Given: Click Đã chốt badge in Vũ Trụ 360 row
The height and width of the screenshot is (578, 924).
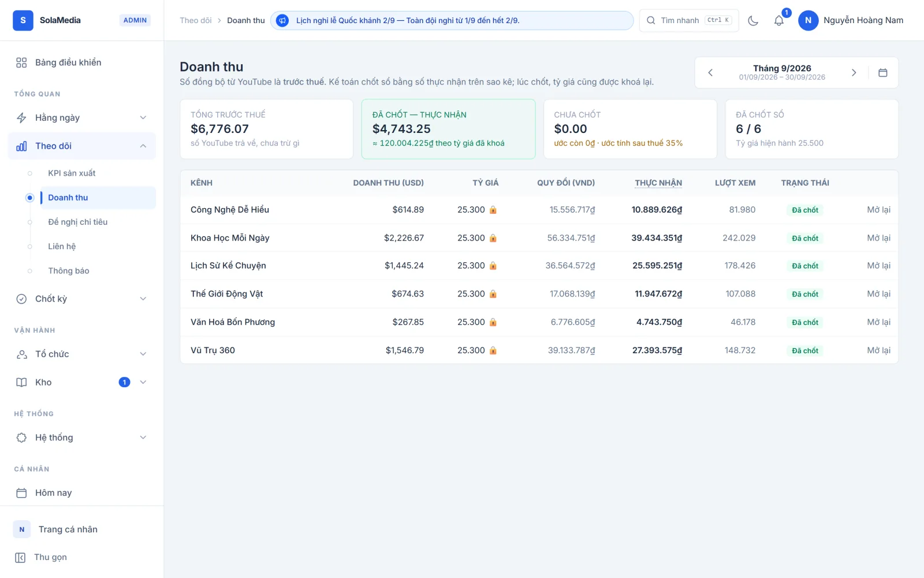Looking at the screenshot, I should pos(805,351).
